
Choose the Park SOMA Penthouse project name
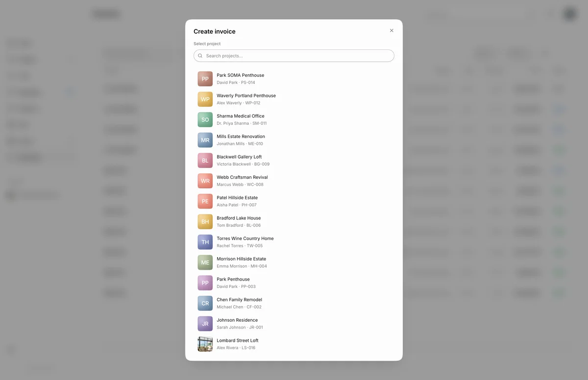241,75
